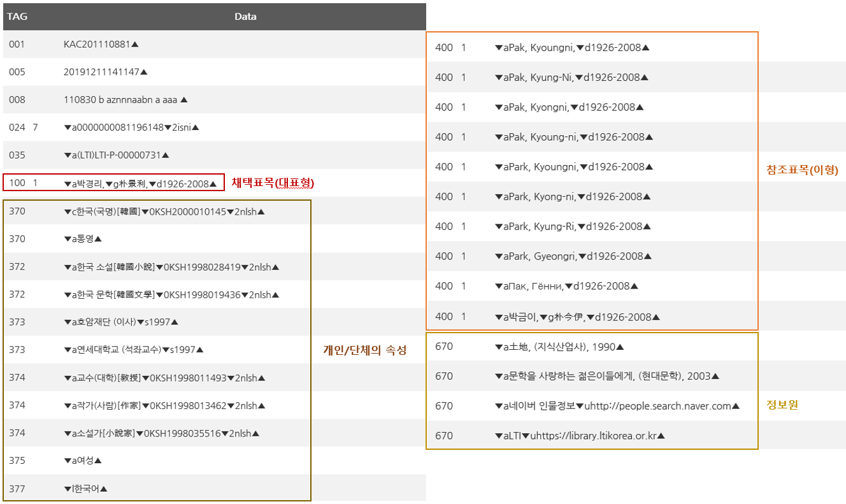Select the 370 row 한국(국명) KSH2000010145

(164, 211)
